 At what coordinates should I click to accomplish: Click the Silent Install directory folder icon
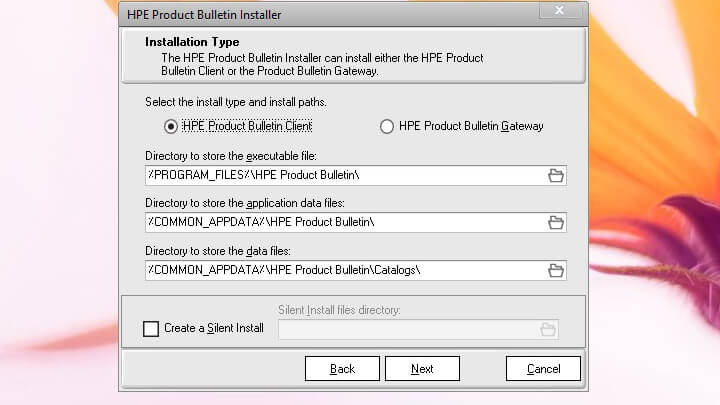click(547, 329)
